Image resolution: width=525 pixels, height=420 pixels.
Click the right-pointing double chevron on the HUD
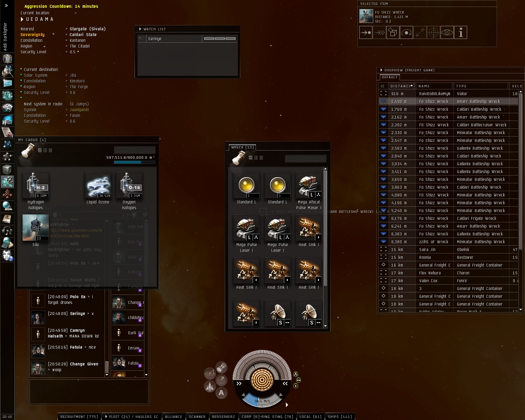pyautogui.click(x=239, y=383)
